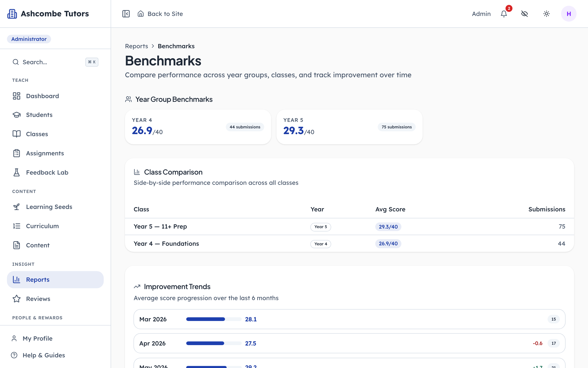Open the Curriculum page

coord(55,226)
